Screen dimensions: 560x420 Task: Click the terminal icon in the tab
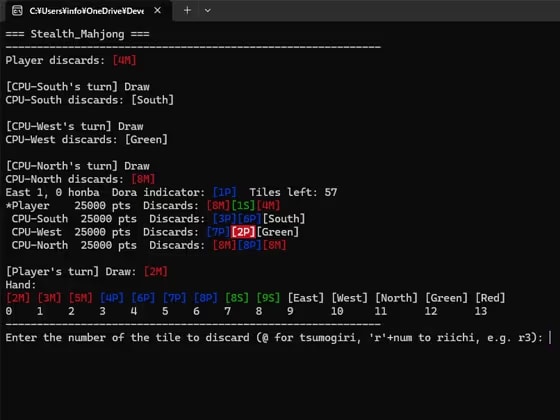tap(17, 11)
